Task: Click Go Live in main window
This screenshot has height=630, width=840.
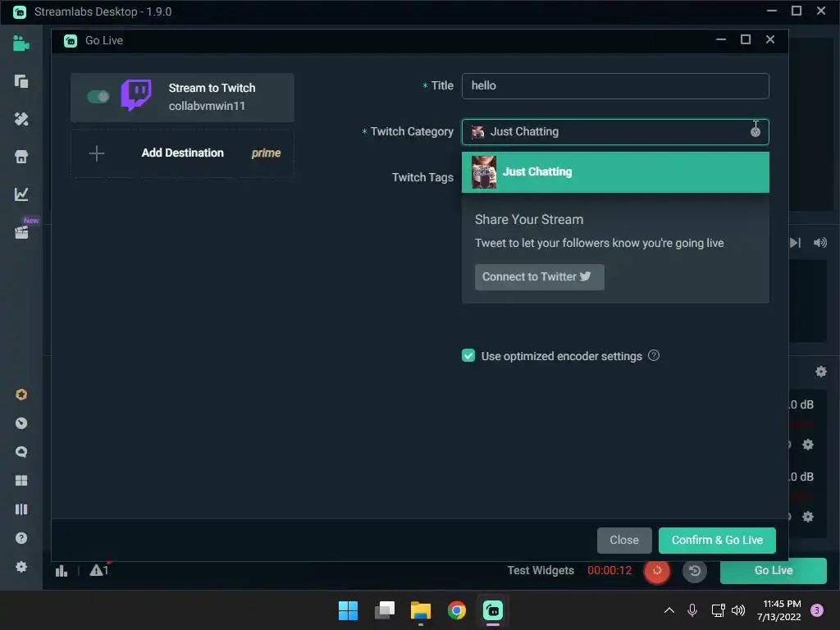Action: point(773,571)
